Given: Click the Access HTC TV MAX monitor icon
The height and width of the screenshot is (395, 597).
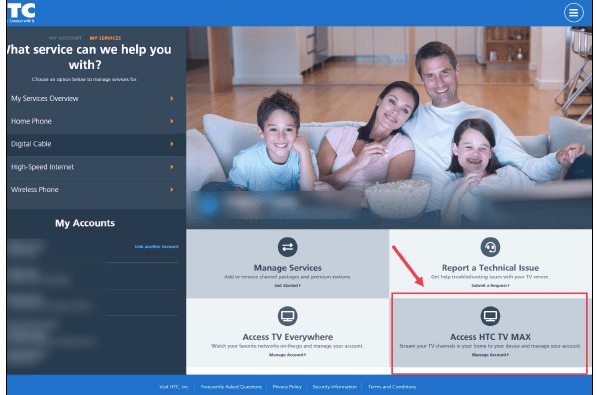Looking at the screenshot, I should click(490, 316).
